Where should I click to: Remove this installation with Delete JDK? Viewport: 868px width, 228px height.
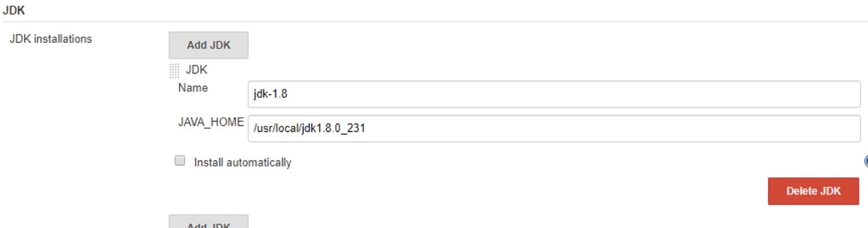click(x=813, y=191)
